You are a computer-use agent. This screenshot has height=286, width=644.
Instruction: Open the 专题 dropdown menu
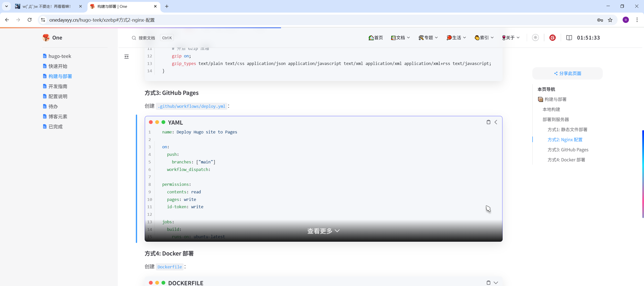pyautogui.click(x=428, y=38)
